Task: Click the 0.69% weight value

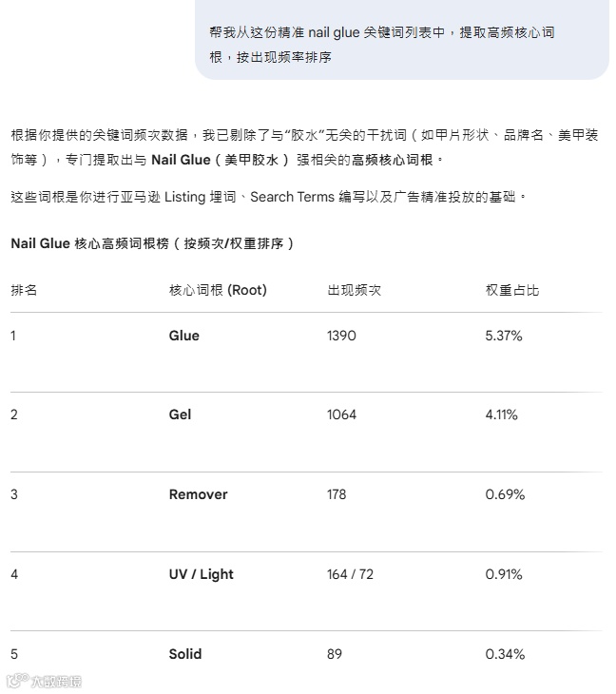Action: tap(504, 494)
